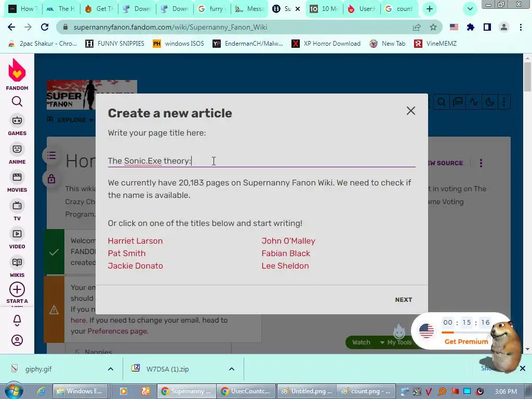Close the active Su tab
The height and width of the screenshot is (399, 532).
click(x=298, y=9)
